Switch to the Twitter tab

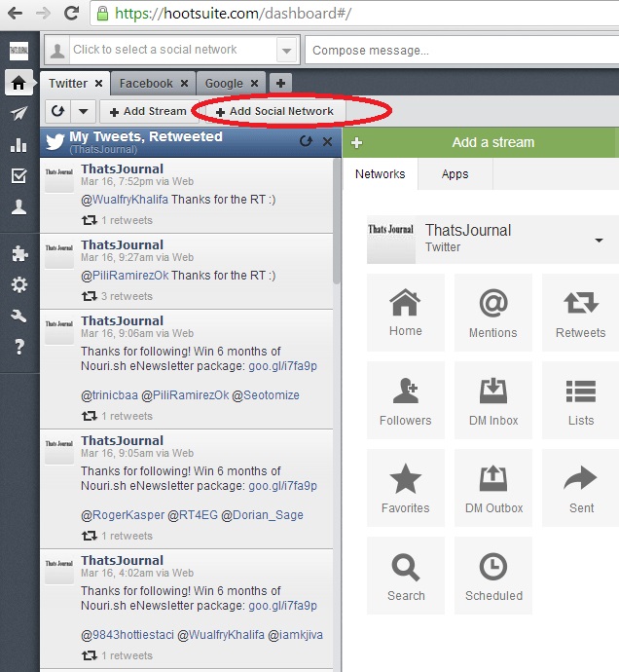pos(68,83)
